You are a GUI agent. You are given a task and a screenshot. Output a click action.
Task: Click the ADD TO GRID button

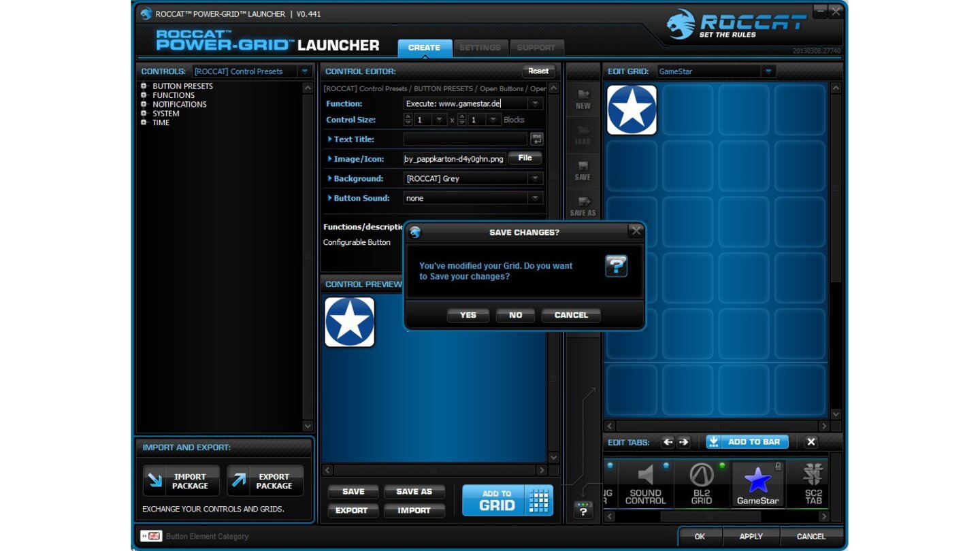pos(508,501)
